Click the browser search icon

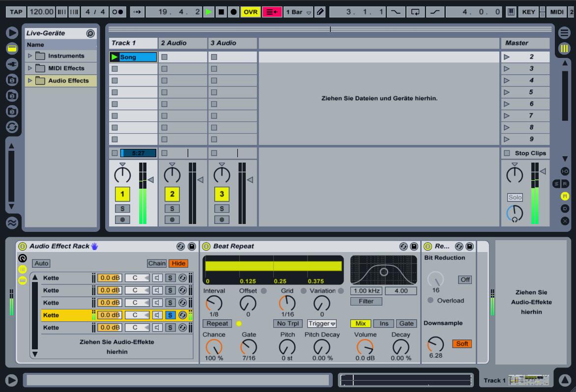(x=90, y=33)
